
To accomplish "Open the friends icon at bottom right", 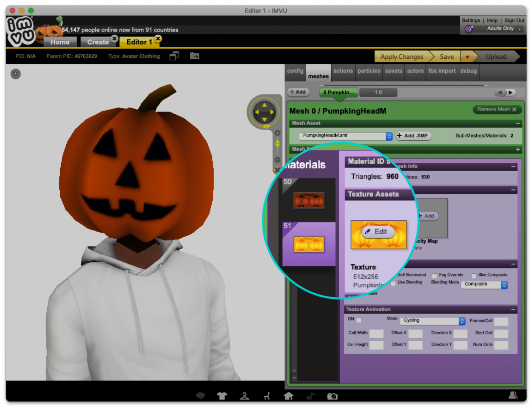I will (x=513, y=395).
